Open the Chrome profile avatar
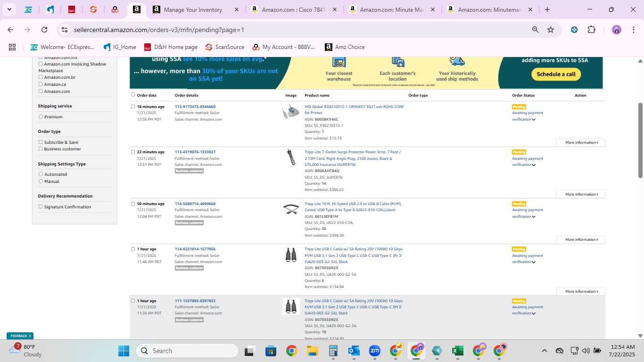 point(617,30)
